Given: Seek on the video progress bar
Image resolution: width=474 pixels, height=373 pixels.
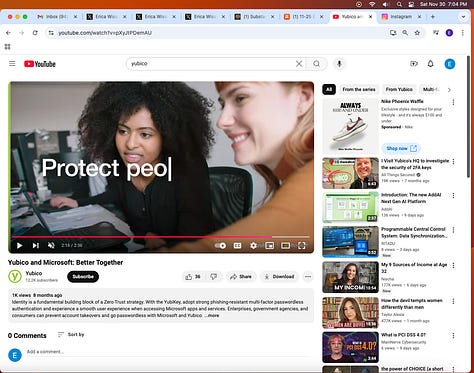Looking at the screenshot, I should pyautogui.click(x=161, y=237).
